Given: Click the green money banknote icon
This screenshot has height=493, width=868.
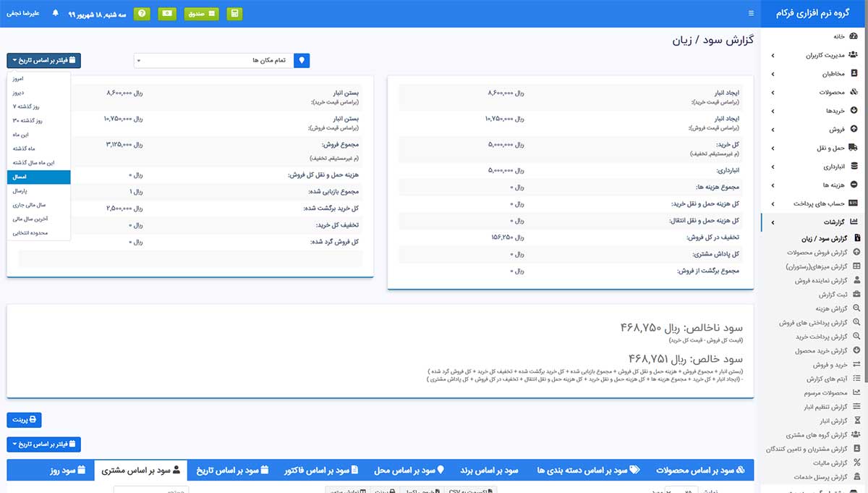Looking at the screenshot, I should 167,14.
